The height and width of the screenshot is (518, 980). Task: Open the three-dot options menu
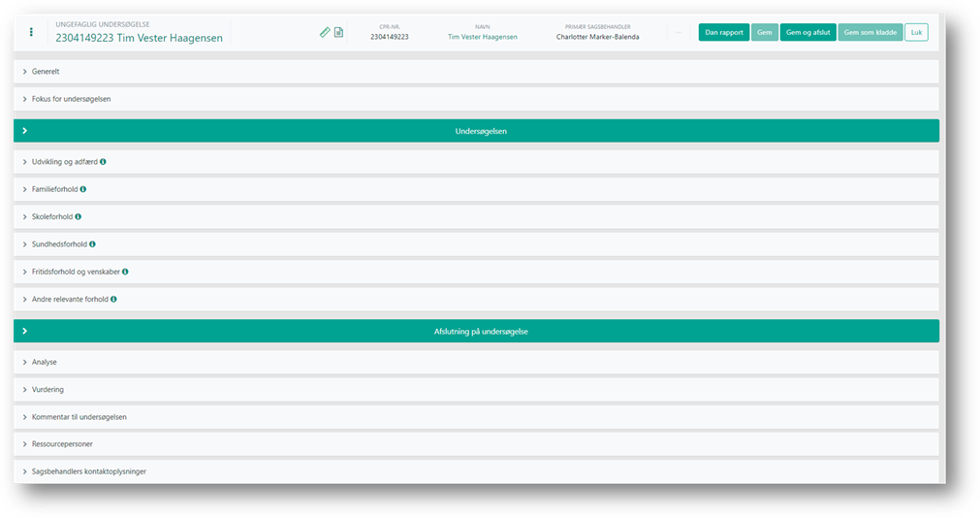click(31, 32)
